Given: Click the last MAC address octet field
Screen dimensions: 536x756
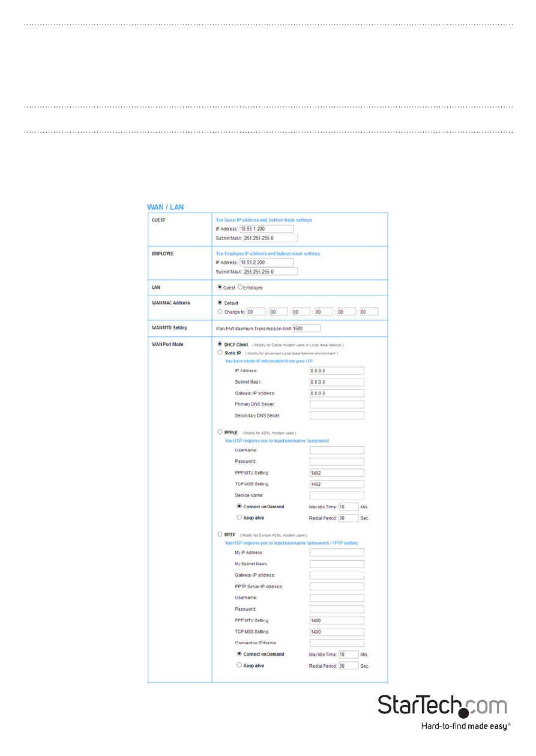Looking at the screenshot, I should point(369,312).
